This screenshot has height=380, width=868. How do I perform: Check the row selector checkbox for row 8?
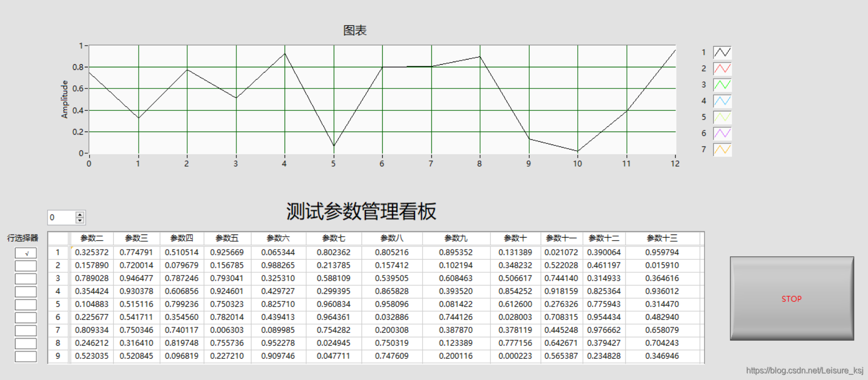(x=26, y=344)
